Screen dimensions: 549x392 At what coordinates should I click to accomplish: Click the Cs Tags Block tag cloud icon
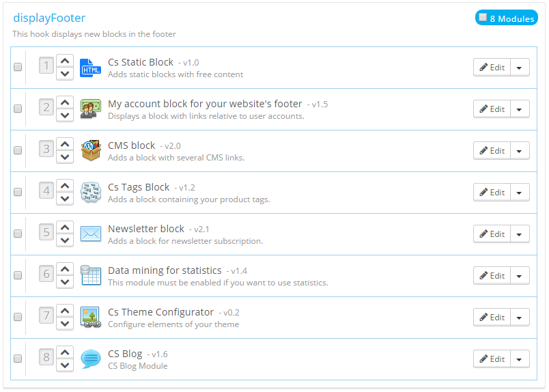[91, 193]
